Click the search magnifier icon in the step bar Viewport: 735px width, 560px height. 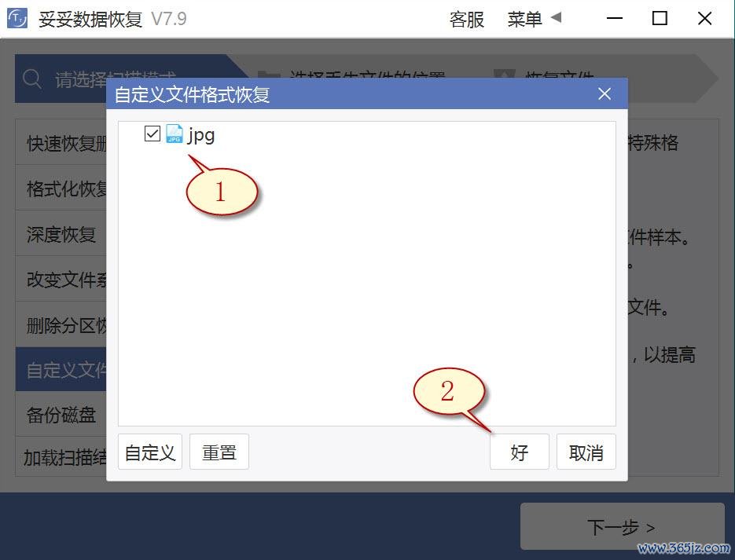click(x=32, y=79)
